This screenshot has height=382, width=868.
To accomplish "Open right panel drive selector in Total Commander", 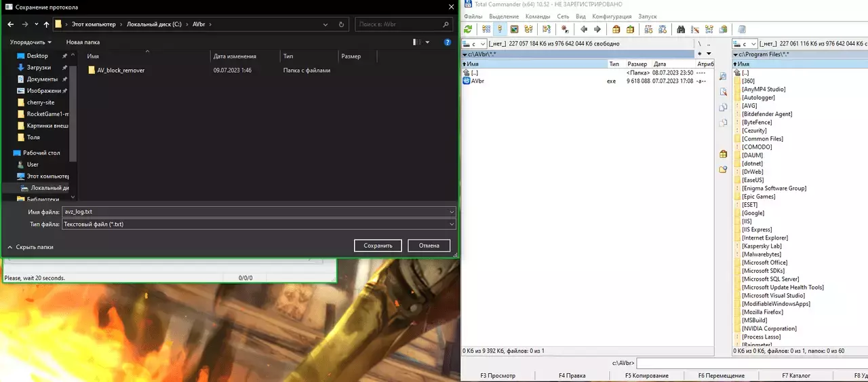I will pos(745,43).
